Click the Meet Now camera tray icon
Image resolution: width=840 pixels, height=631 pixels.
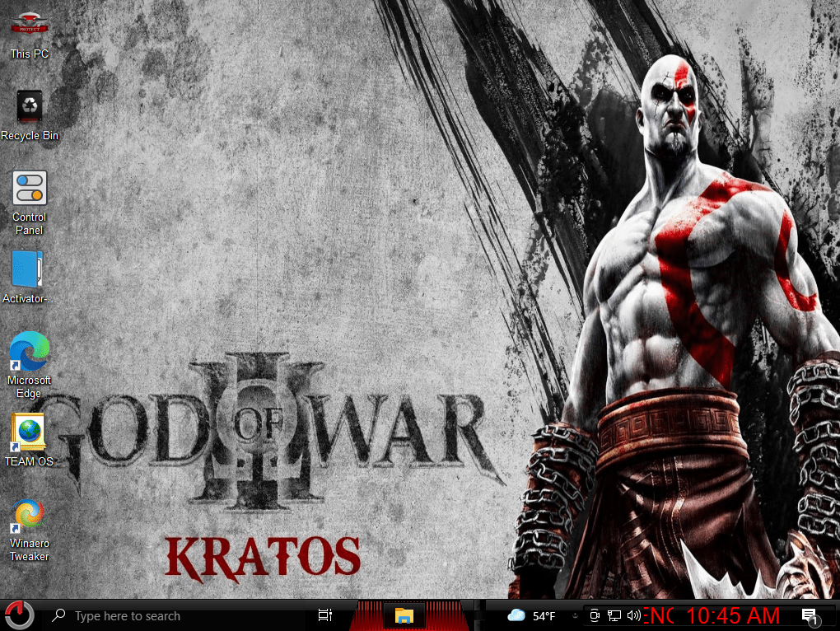click(x=595, y=615)
